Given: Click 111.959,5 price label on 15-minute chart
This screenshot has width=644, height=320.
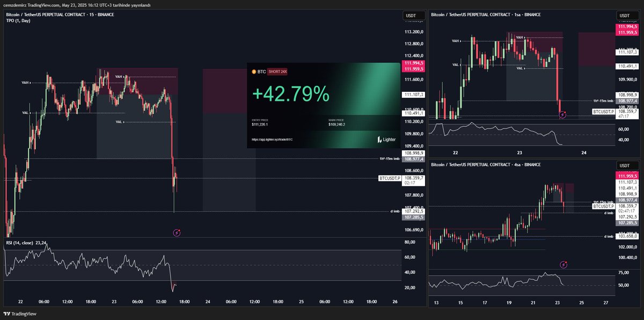Looking at the screenshot, I should point(413,69).
